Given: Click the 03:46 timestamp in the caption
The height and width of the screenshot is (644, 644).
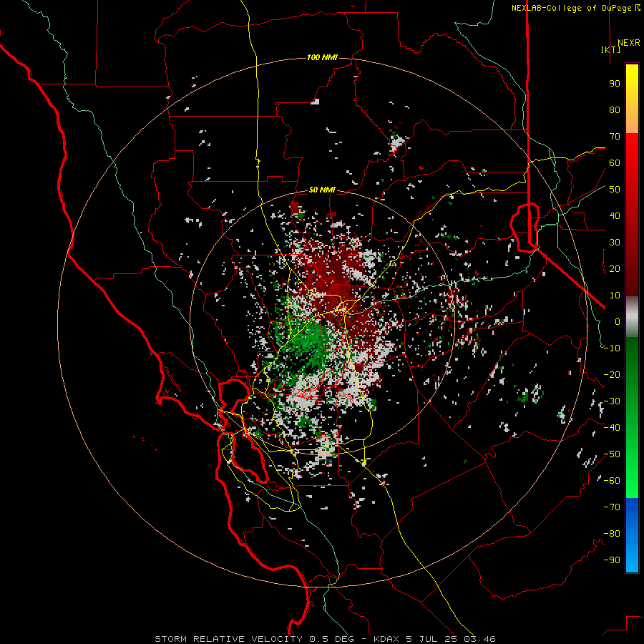Looking at the screenshot, I should (x=479, y=639).
